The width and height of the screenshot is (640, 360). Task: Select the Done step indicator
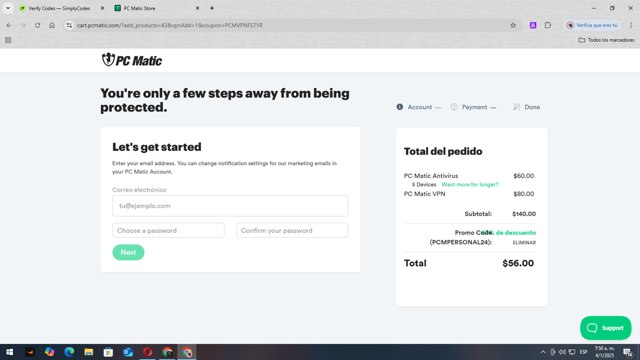tap(527, 107)
